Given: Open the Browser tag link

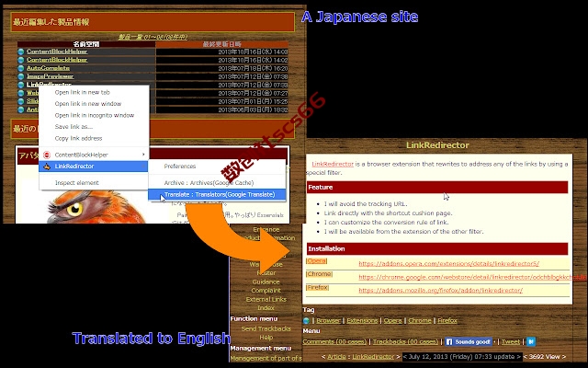Looking at the screenshot, I should (x=328, y=321).
